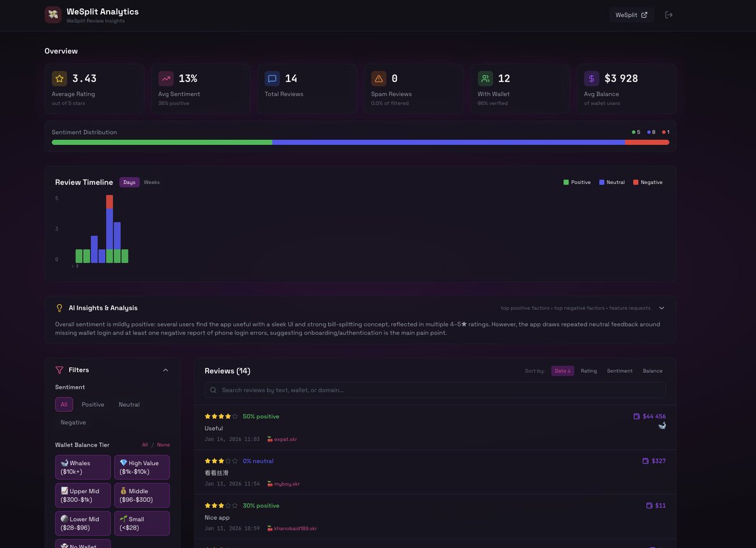Filter reviews by Neutral sentiment

[129, 404]
